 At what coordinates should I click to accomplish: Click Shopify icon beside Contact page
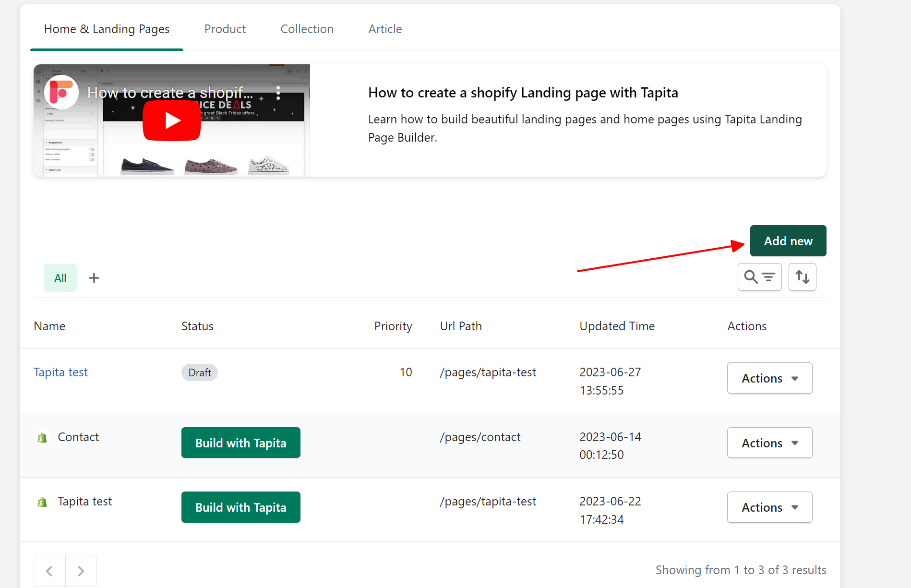(42, 438)
